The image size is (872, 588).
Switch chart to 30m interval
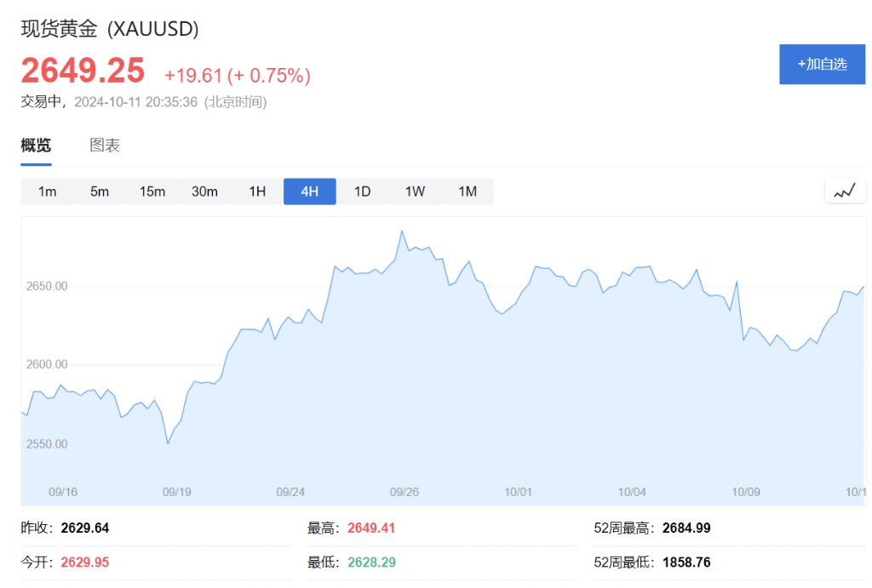pos(204,191)
